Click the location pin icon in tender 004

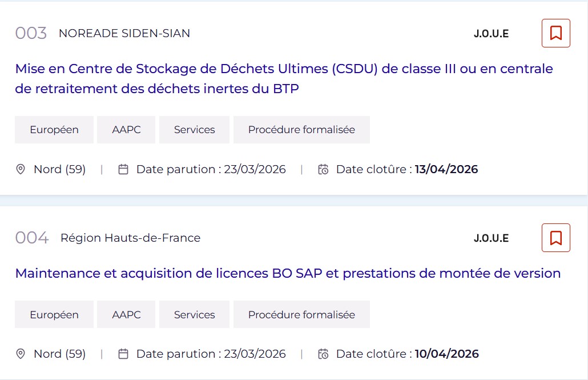pos(21,354)
